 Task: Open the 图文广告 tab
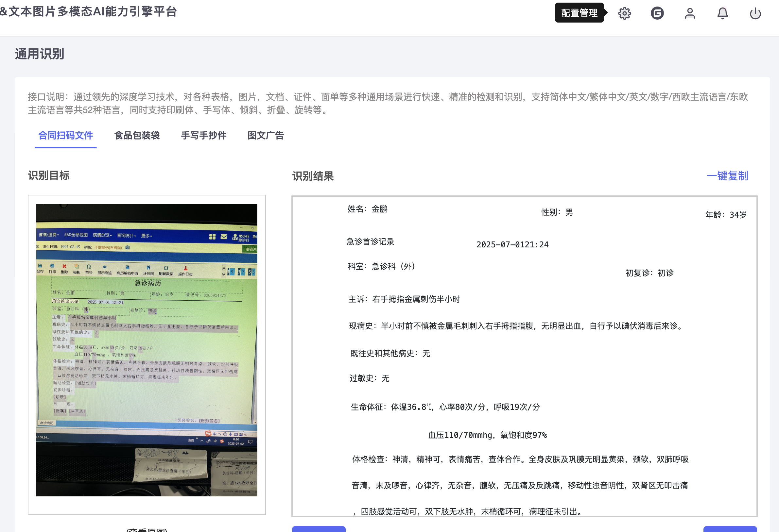[x=266, y=135]
